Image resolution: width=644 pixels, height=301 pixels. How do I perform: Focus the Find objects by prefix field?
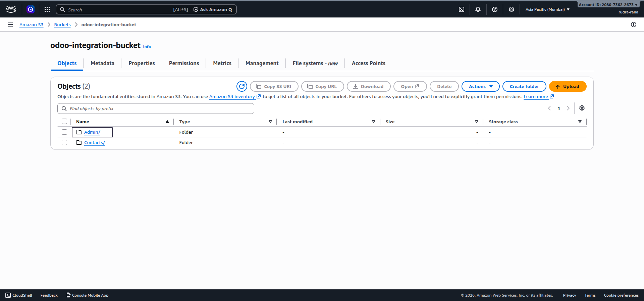(x=156, y=109)
